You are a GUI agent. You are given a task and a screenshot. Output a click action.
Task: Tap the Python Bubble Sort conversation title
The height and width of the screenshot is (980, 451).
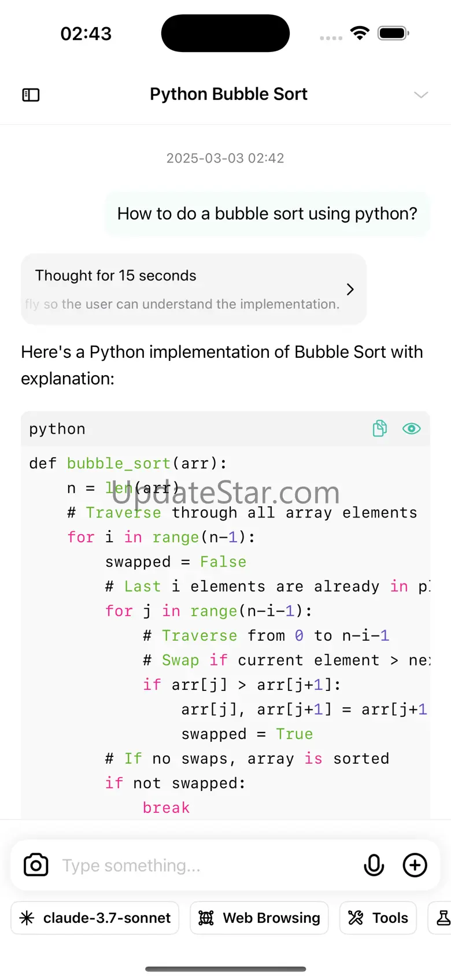228,94
